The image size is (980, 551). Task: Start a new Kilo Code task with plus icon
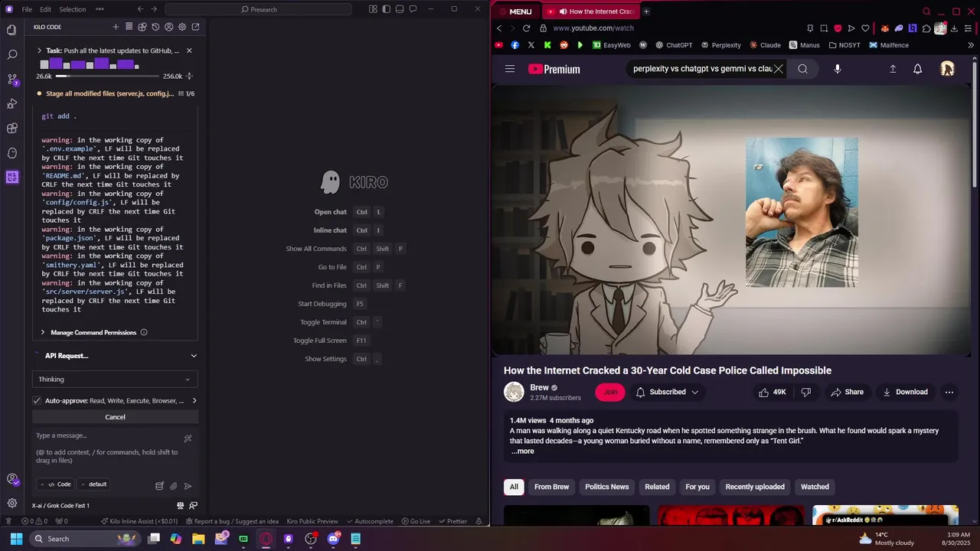116,27
